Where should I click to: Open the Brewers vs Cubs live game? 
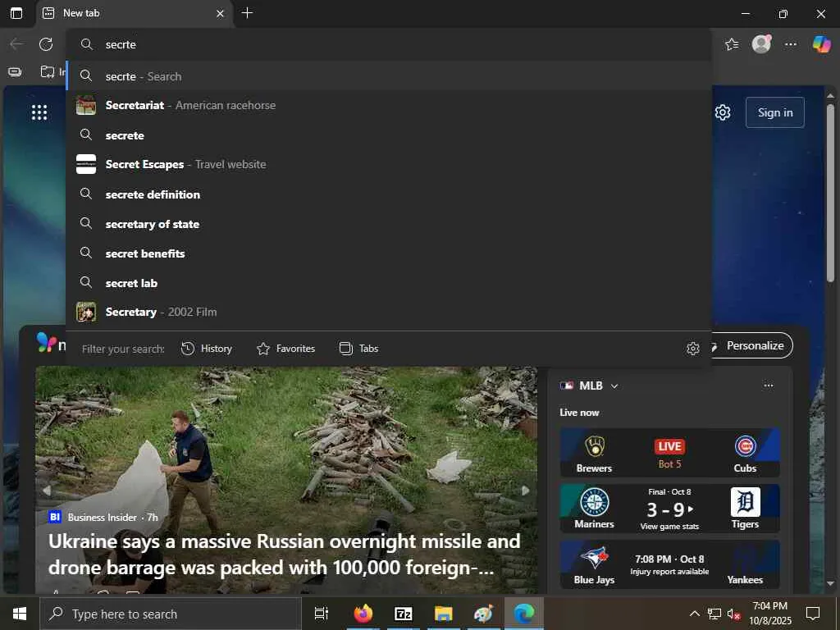[669, 453]
